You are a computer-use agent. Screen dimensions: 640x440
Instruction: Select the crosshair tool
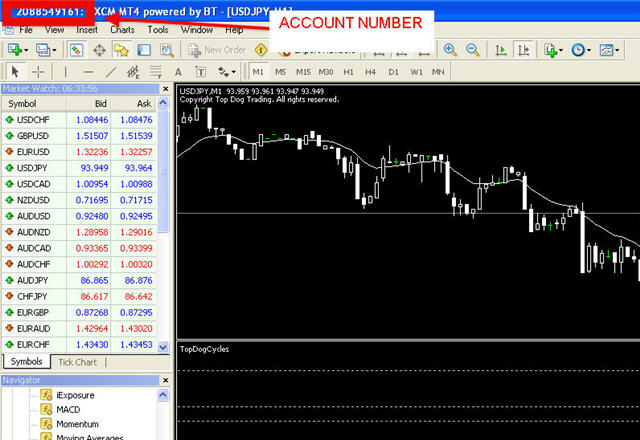coord(38,72)
